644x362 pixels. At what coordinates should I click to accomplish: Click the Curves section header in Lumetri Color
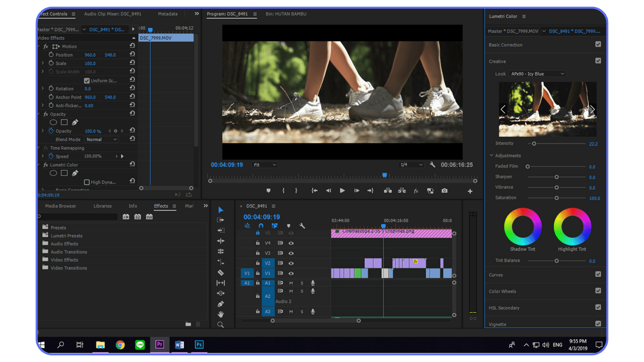click(496, 275)
